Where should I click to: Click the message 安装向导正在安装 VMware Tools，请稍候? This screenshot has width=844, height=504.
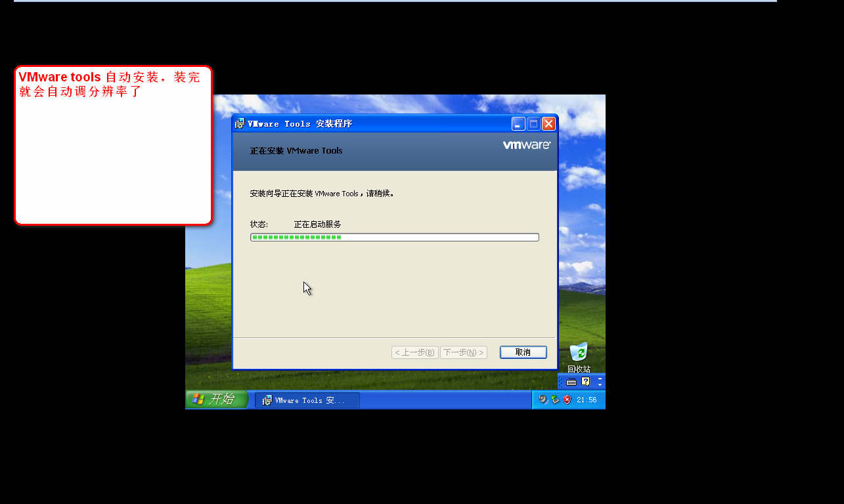click(322, 194)
